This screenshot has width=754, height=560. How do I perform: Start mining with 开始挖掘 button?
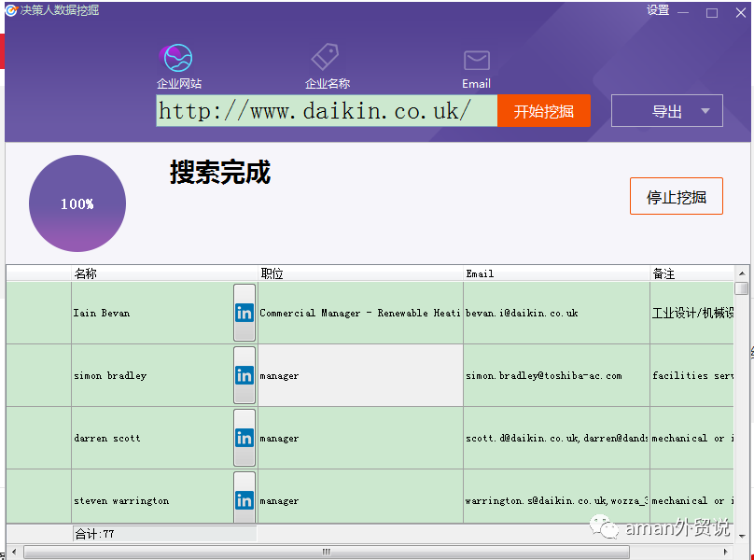pyautogui.click(x=544, y=111)
